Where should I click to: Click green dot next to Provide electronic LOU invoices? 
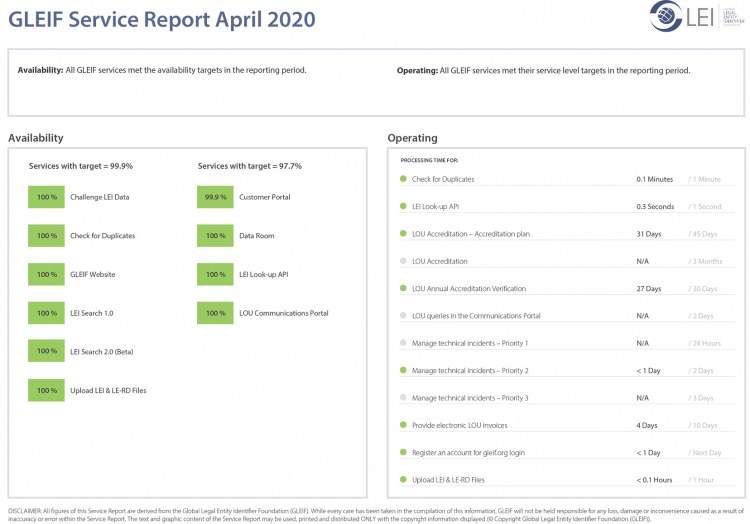[403, 425]
